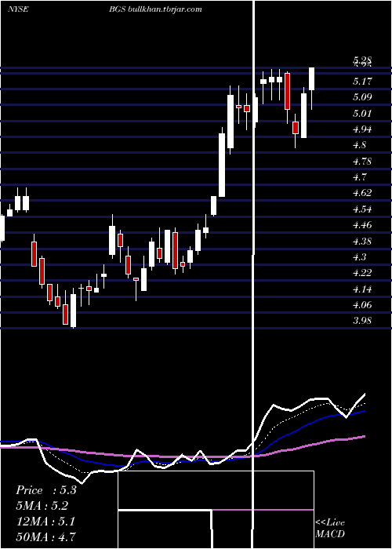Click the 5MA : 5.2 readout
Screen dimensions: 392x549
[x=42, y=506]
